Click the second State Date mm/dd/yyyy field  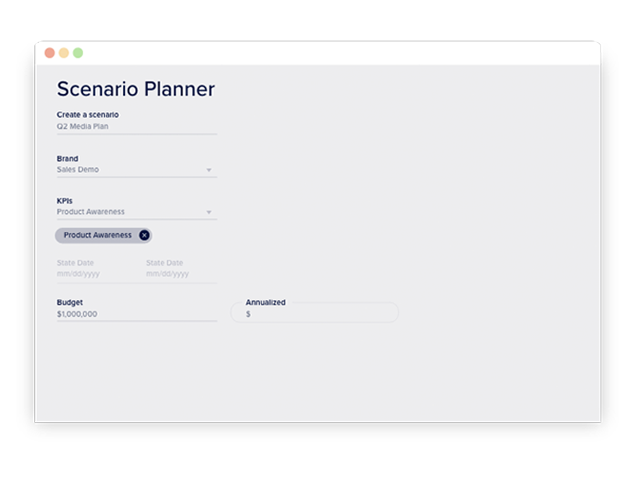click(168, 273)
